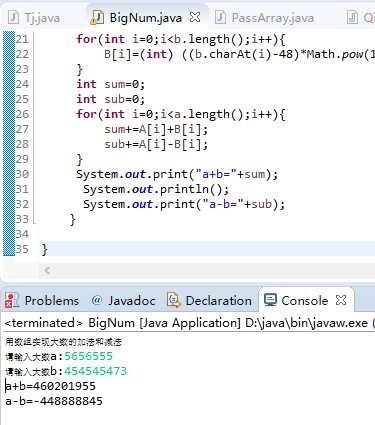Viewport: 375px width, 425px height.
Task: Click console input value 454545473
Action: pyautogui.click(x=96, y=371)
